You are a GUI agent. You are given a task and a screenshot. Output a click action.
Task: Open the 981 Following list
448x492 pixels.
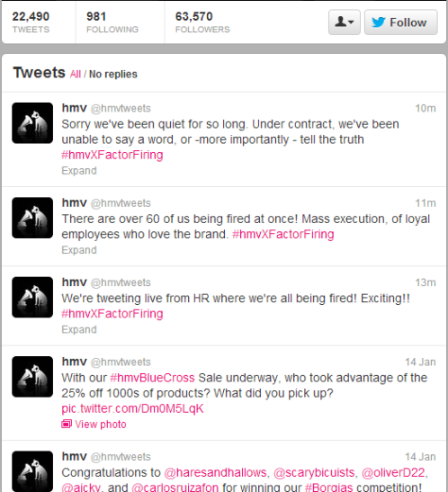click(x=112, y=22)
